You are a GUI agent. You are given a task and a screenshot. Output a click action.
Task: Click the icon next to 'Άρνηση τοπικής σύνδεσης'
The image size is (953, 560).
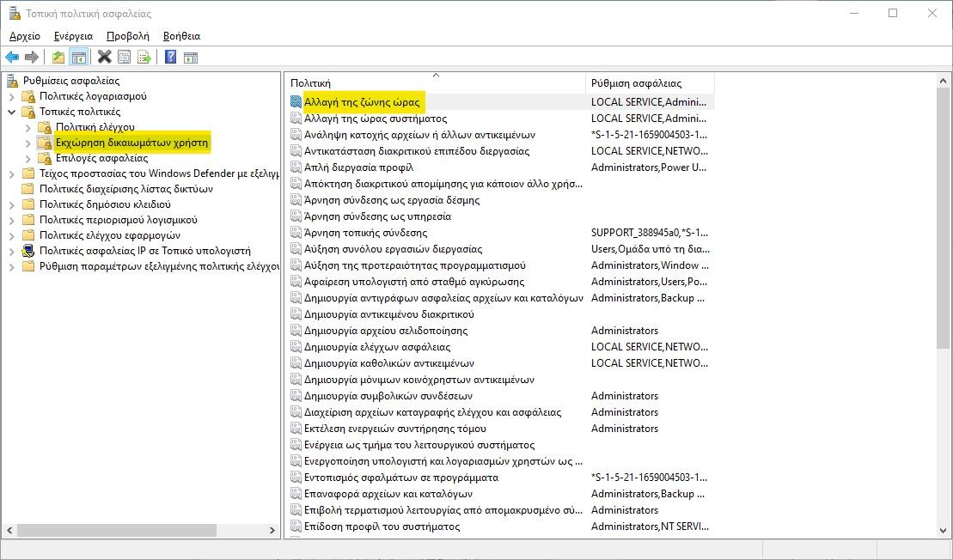(296, 233)
